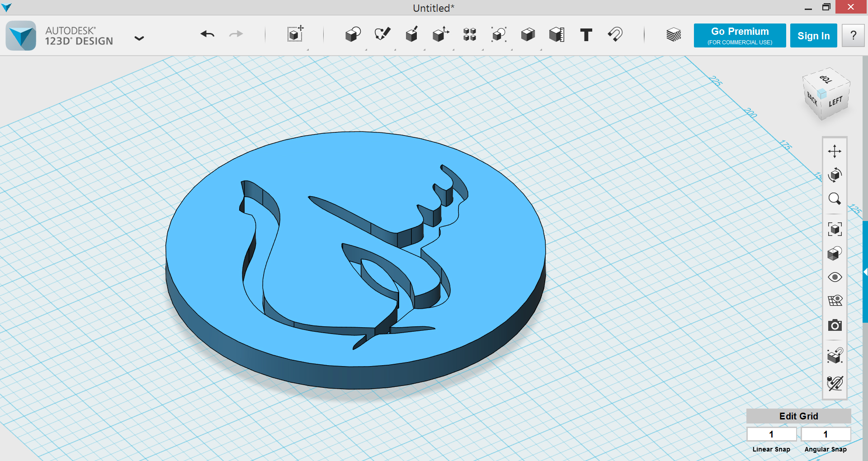Viewport: 868px width, 461px height.
Task: Open the Combine tool
Action: (x=528, y=34)
